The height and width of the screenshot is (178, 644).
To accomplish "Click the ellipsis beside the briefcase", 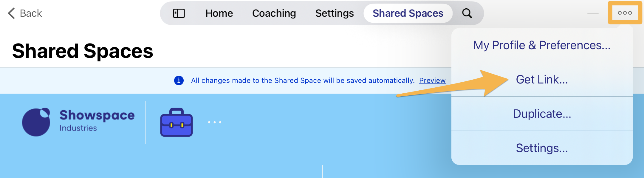I will [x=215, y=122].
